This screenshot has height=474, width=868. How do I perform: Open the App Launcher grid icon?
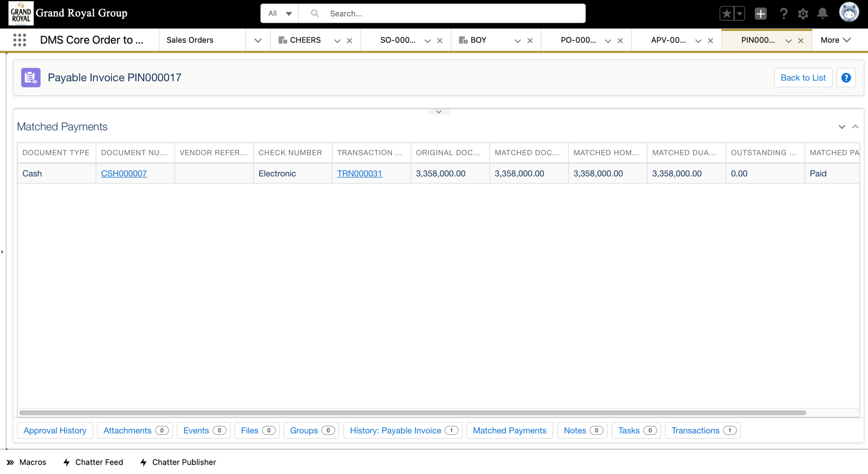(x=20, y=40)
